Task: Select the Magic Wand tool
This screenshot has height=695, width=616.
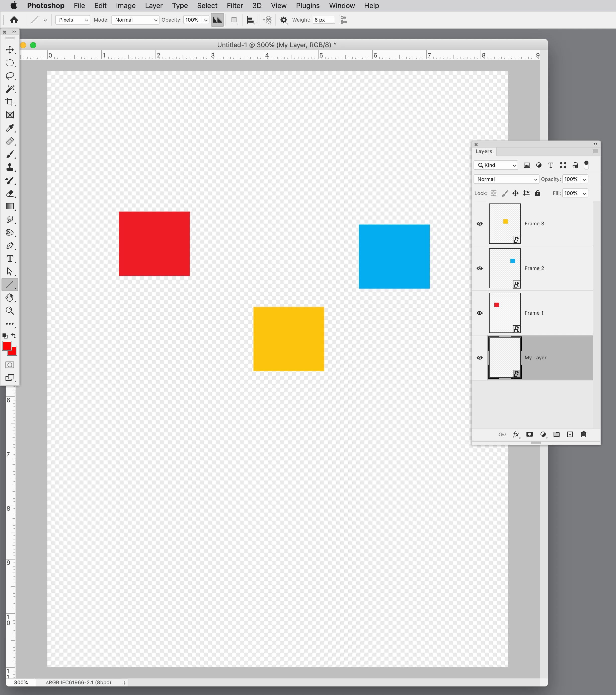Action: point(10,89)
